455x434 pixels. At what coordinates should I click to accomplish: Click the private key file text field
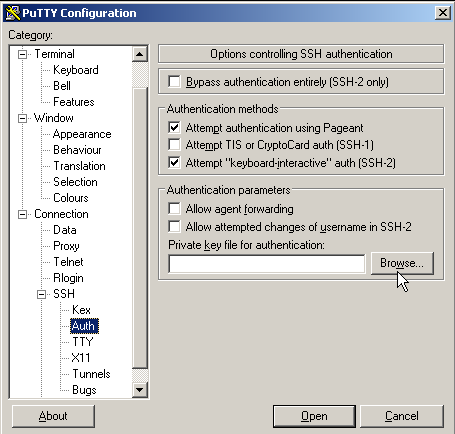267,264
